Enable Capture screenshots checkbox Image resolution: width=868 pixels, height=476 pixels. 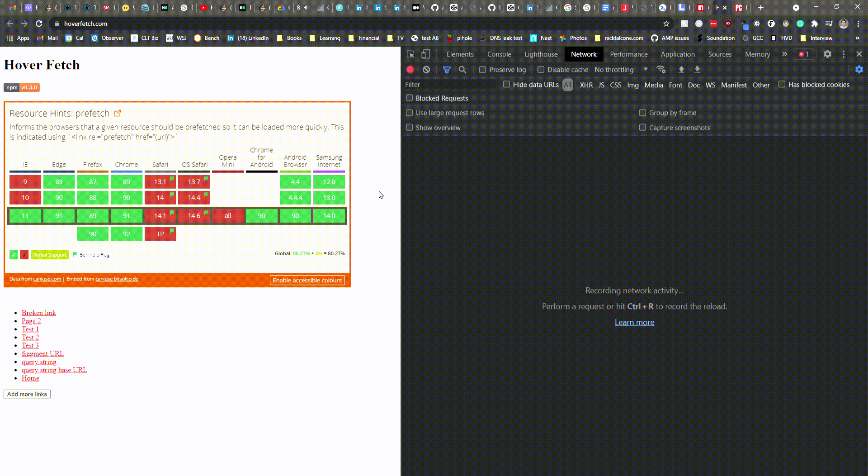click(x=643, y=128)
